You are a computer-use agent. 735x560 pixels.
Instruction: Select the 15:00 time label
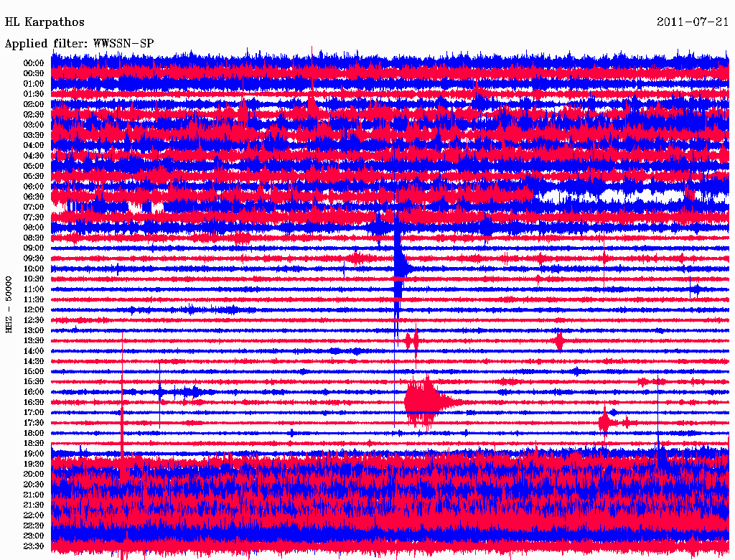34,371
